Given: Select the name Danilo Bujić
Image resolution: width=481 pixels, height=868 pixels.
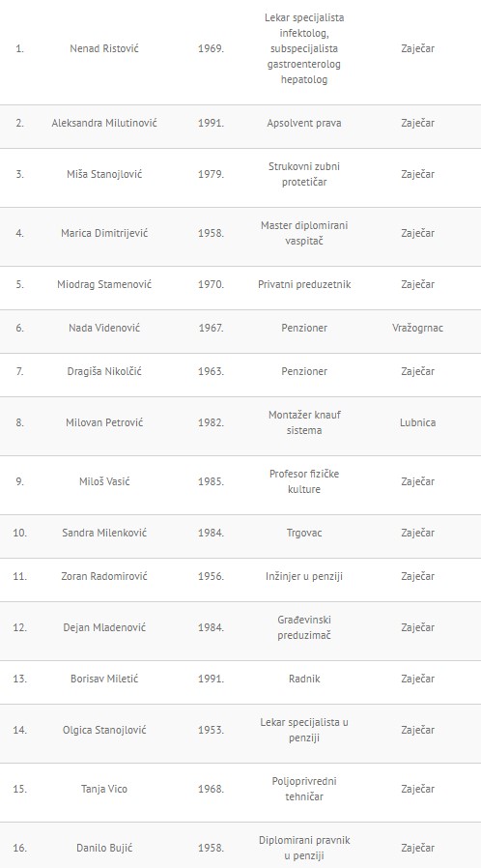Looking at the screenshot, I should [104, 848].
